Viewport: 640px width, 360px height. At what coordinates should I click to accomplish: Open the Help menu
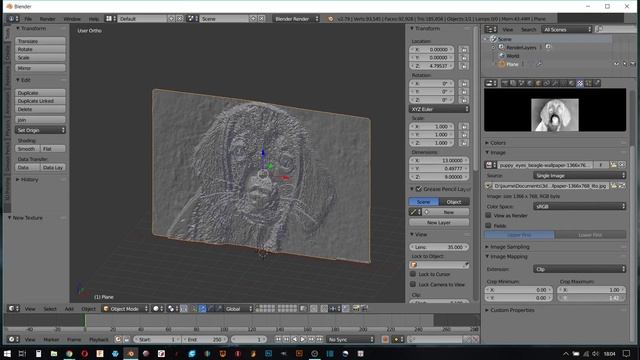coord(93,19)
